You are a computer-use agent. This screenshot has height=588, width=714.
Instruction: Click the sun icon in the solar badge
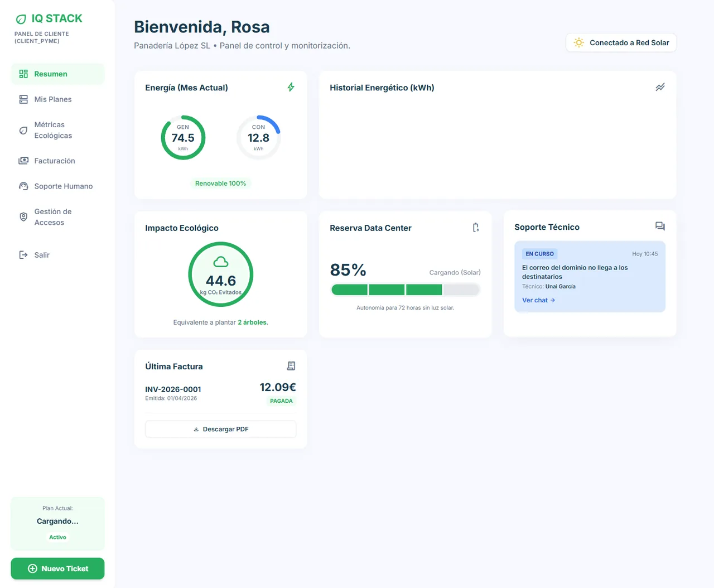point(579,43)
